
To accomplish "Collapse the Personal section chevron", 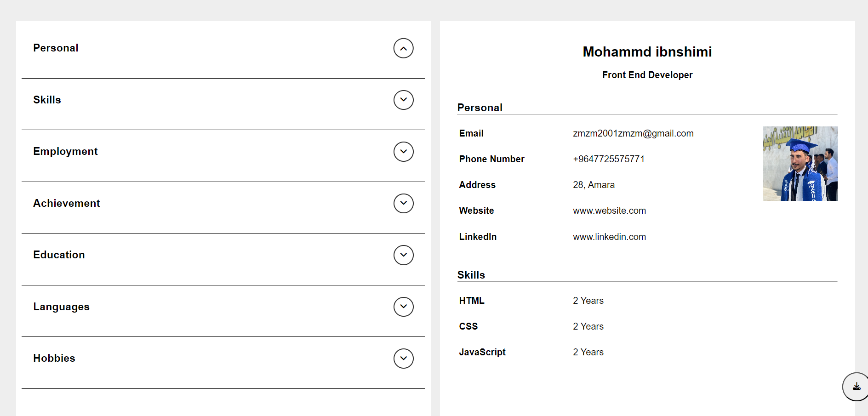I will [x=403, y=48].
